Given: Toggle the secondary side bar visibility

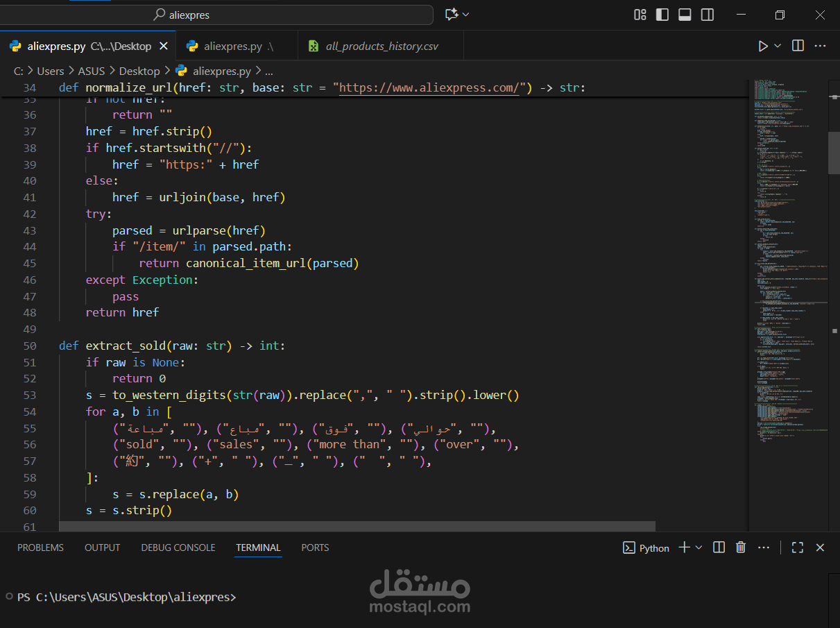Looking at the screenshot, I should click(x=707, y=15).
